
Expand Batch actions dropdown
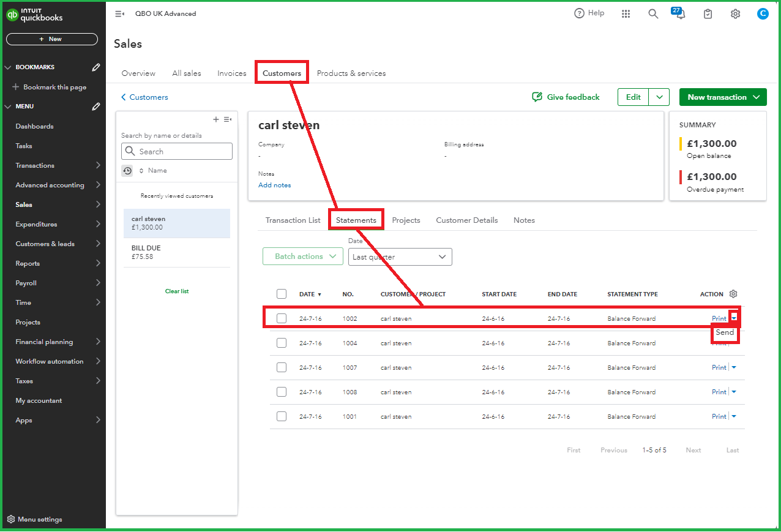pyautogui.click(x=302, y=257)
